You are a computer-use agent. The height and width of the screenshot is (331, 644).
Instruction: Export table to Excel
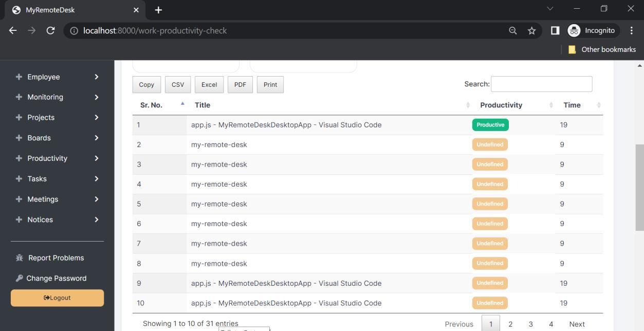click(x=209, y=85)
